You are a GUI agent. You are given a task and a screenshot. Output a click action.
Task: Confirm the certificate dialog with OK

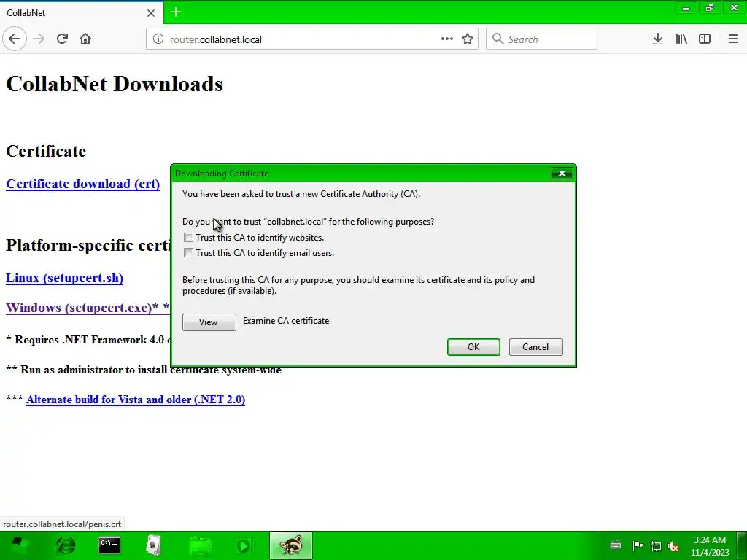[x=473, y=346]
